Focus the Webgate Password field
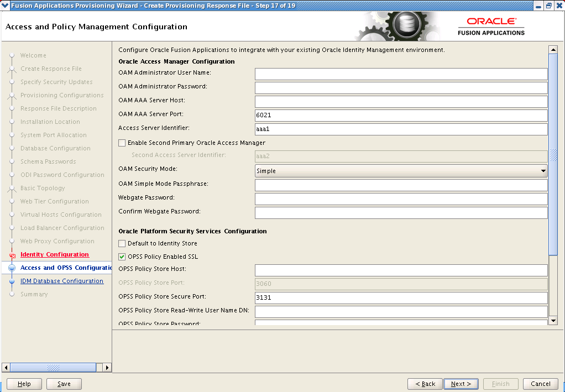This screenshot has width=565, height=392. (x=401, y=199)
